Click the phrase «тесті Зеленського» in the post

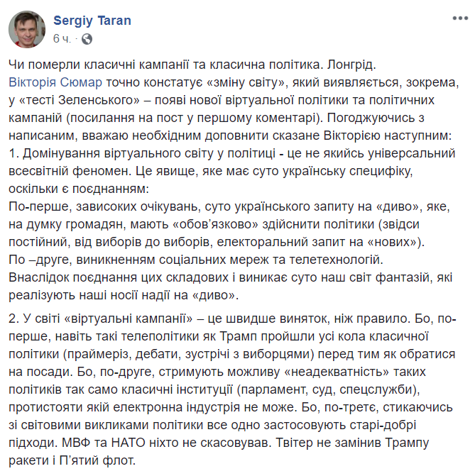click(79, 100)
